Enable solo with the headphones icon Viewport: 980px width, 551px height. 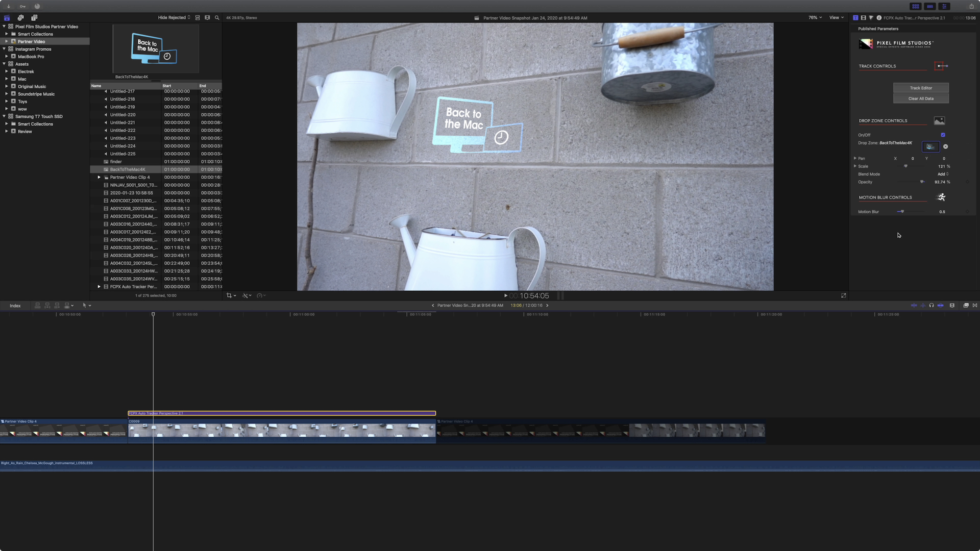coord(931,305)
